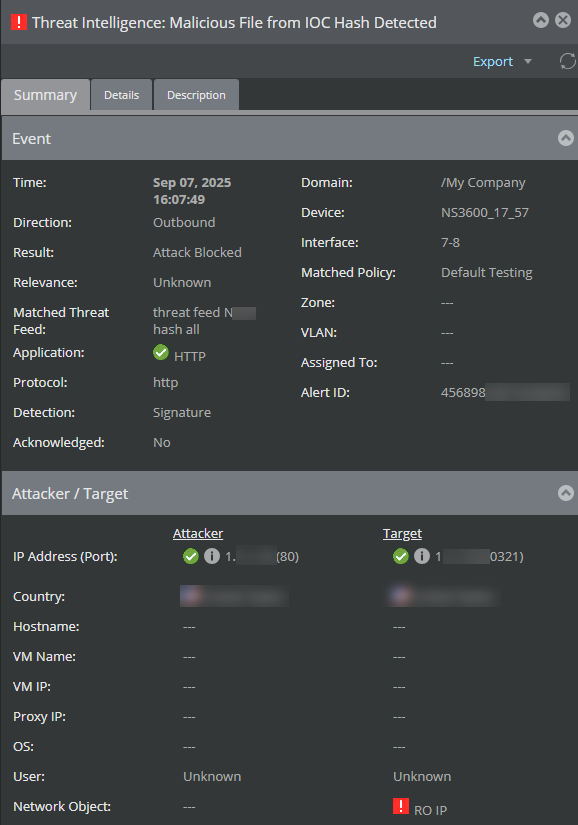The width and height of the screenshot is (578, 825).
Task: Select the Sep 07, 2025 time value
Action: (x=192, y=191)
